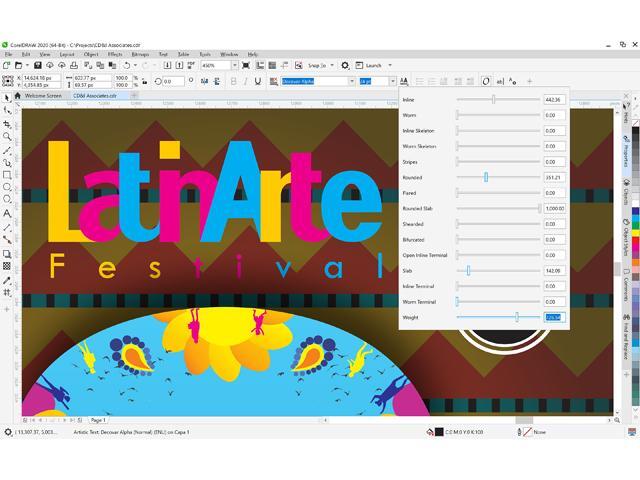Select the Text tool in the toolbox
This screenshot has width=640, height=480.
[7, 213]
